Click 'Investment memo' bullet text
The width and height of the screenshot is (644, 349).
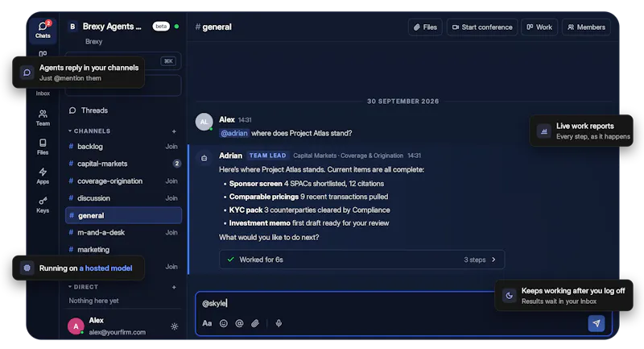(x=259, y=223)
